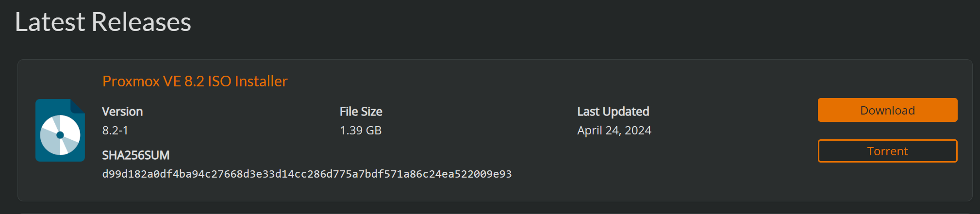The width and height of the screenshot is (980, 214).
Task: Click the Version label
Action: pos(122,112)
